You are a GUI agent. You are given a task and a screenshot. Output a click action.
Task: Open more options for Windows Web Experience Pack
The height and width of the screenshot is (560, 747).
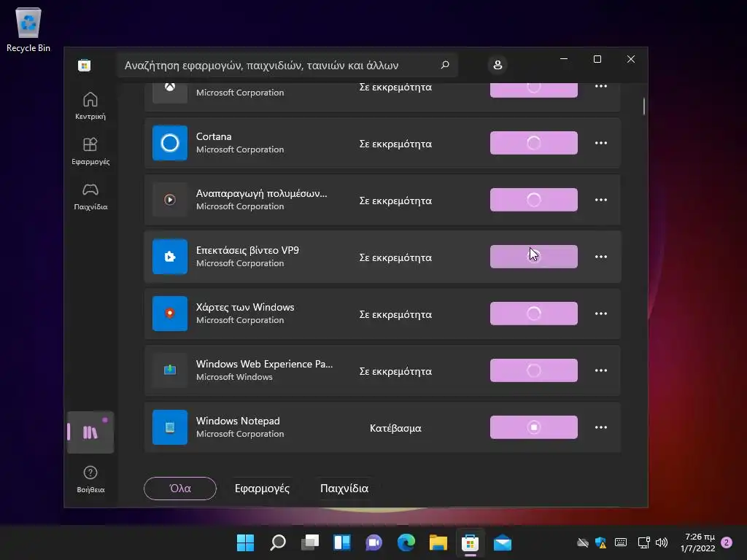[x=601, y=370]
